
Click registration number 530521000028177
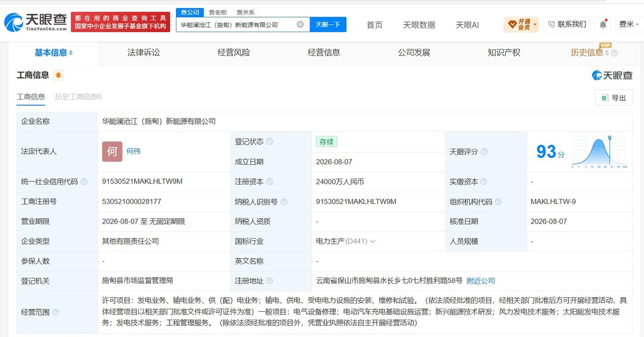132,201
